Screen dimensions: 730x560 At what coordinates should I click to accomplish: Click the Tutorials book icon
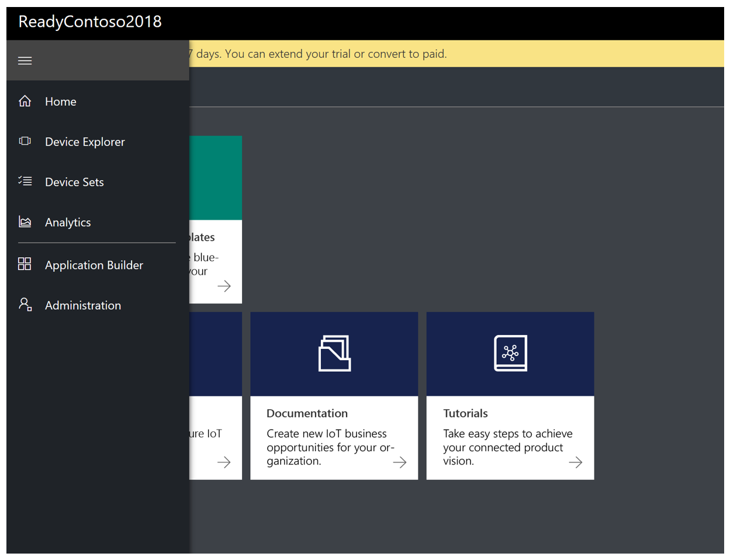(510, 353)
